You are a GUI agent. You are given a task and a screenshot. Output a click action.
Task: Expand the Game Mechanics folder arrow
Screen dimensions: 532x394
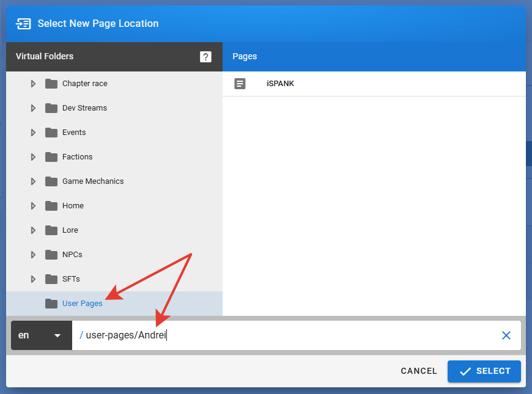[33, 181]
